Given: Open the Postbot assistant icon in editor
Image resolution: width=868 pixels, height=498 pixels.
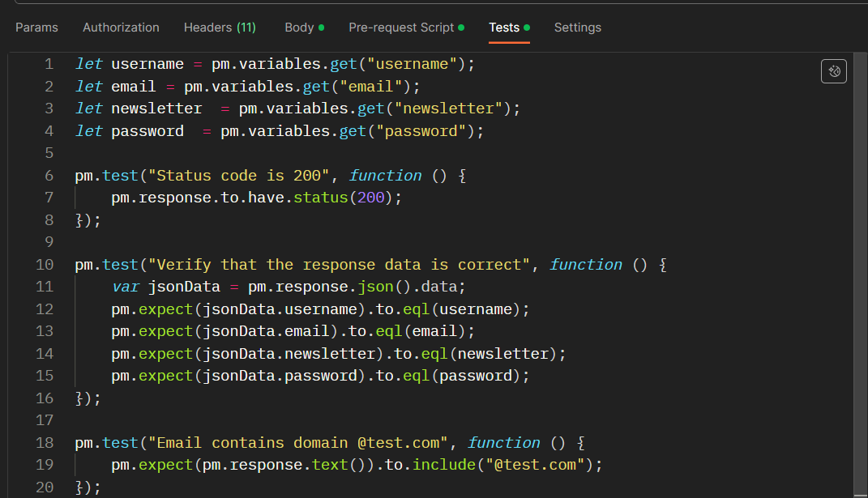Looking at the screenshot, I should coord(834,71).
